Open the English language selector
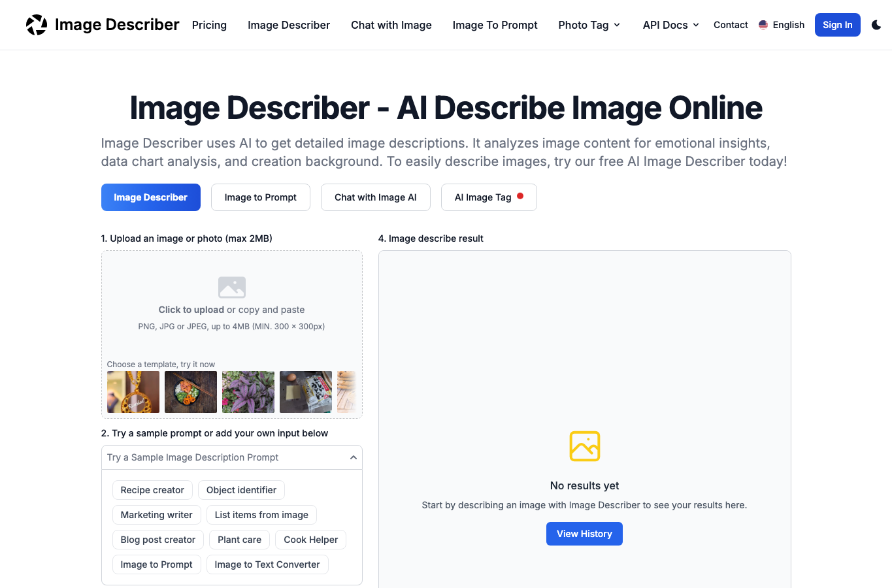Viewport: 892px width, 588px height. [782, 25]
